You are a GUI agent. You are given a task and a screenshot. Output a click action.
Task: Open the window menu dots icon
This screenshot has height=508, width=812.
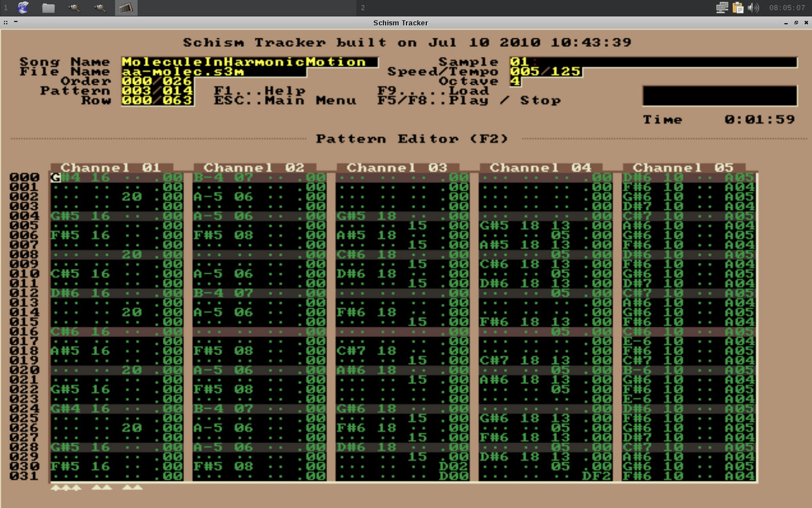point(5,22)
